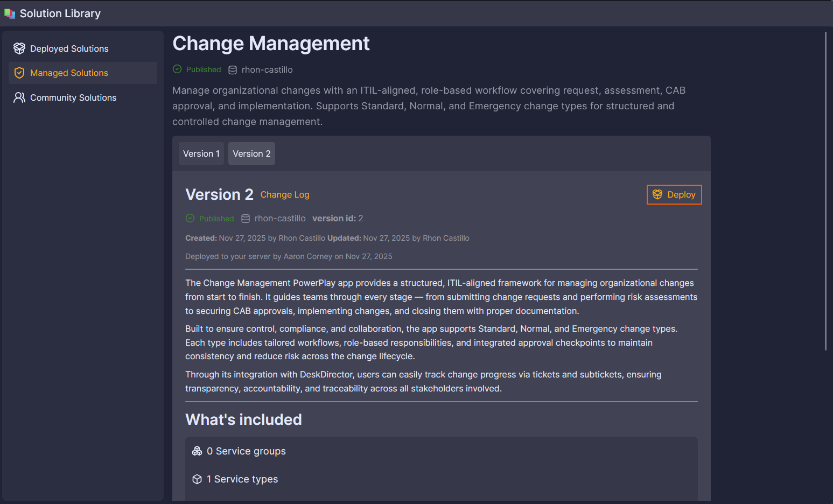Screen dimensions: 833x504
Task: Click the database icon in Version 2 details
Action: click(246, 219)
